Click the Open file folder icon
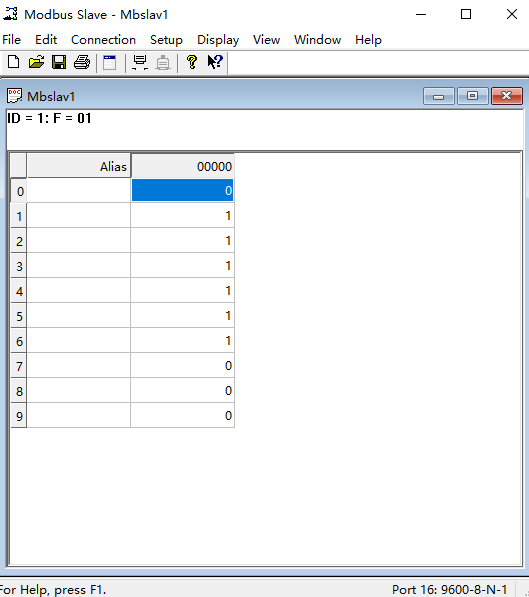 pyautogui.click(x=36, y=62)
